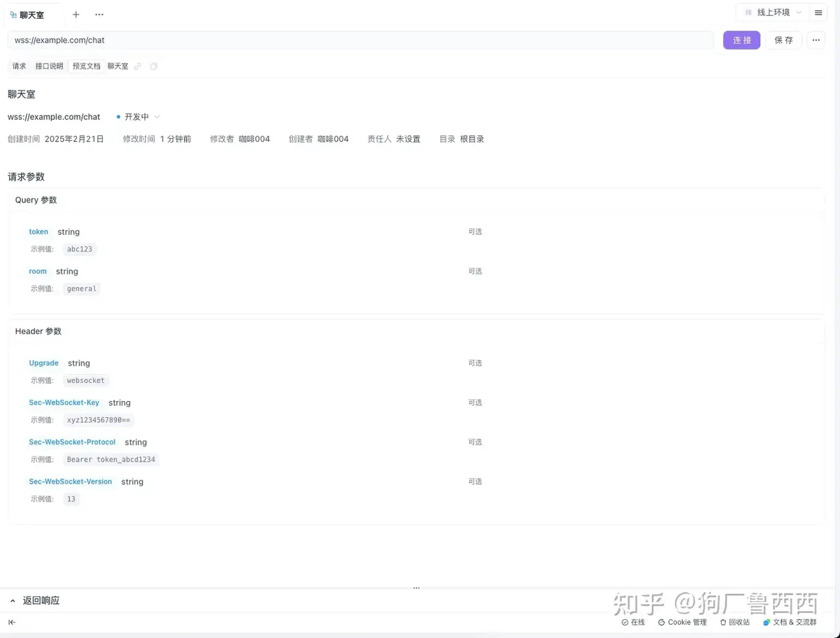Collapse sidebar arrow icon at bottom left
The image size is (840, 638).
click(x=12, y=622)
